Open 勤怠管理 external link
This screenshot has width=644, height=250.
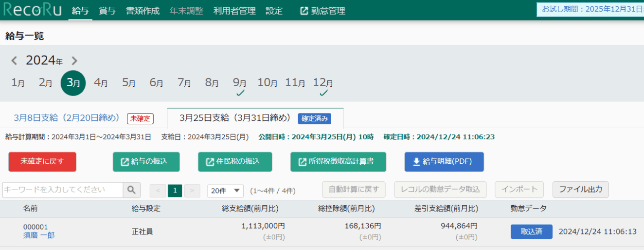point(322,11)
